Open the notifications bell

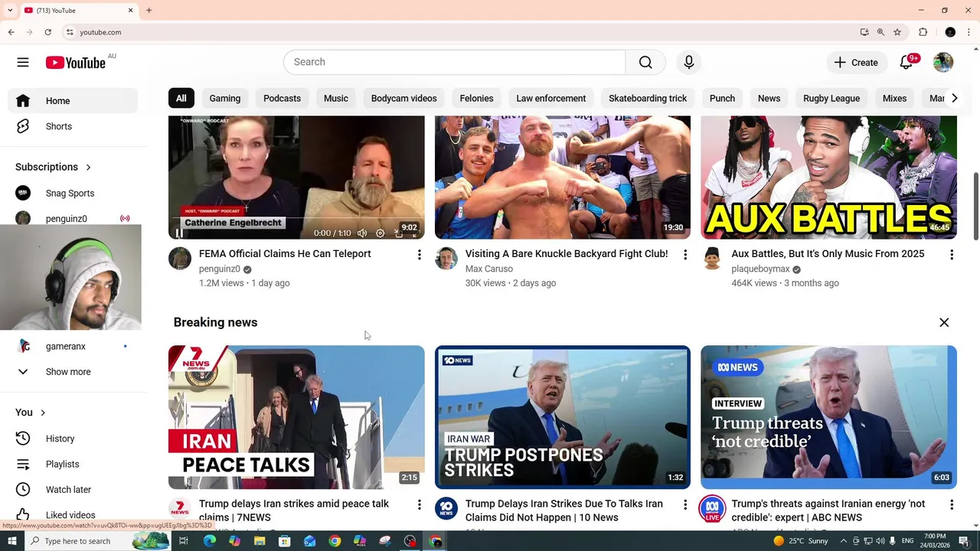(x=906, y=63)
